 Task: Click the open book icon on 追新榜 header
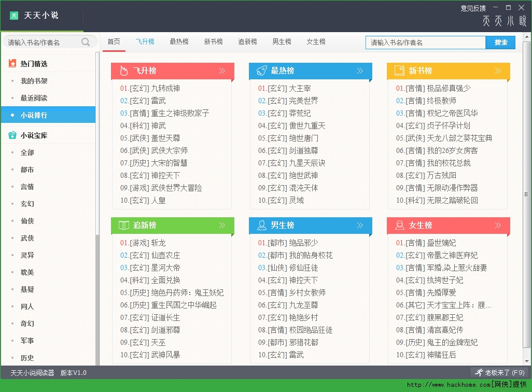[x=124, y=225]
